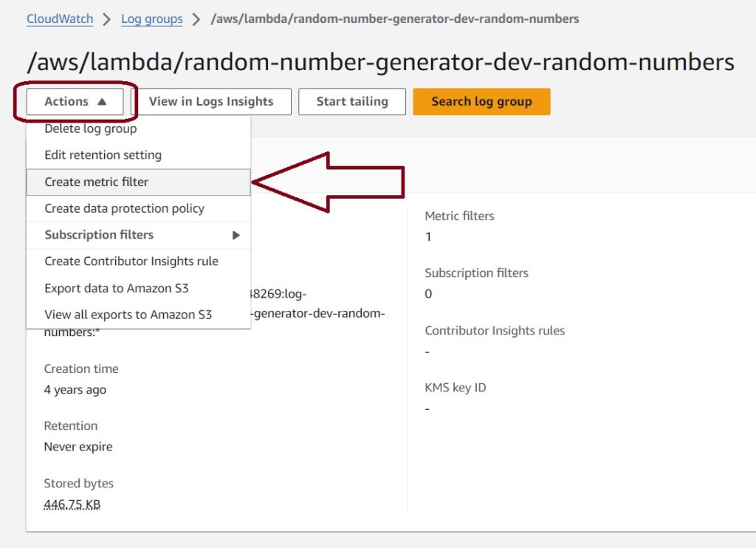
Task: Open View in Logs Insights
Action: click(211, 102)
